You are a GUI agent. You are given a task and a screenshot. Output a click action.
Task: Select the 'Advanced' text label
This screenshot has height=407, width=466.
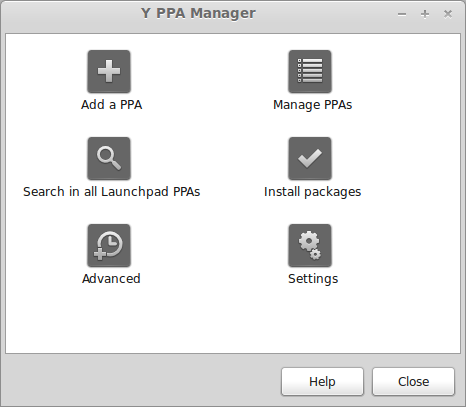pyautogui.click(x=111, y=279)
